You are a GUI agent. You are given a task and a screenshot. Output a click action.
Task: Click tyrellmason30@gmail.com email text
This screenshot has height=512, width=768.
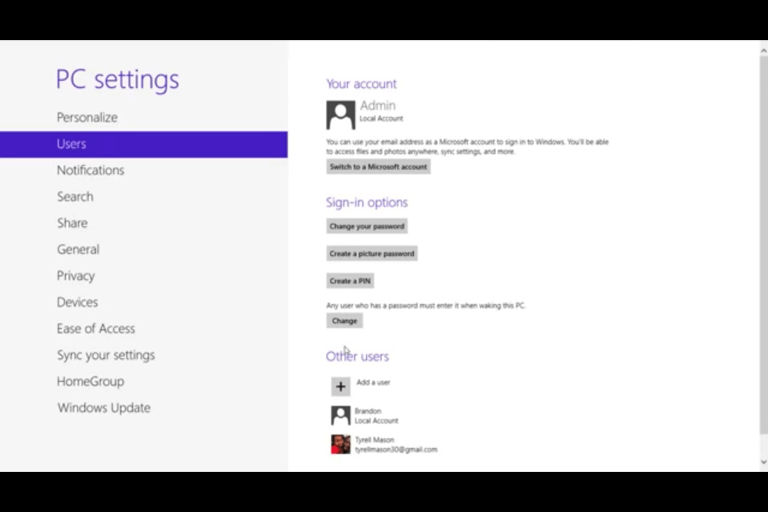point(396,449)
